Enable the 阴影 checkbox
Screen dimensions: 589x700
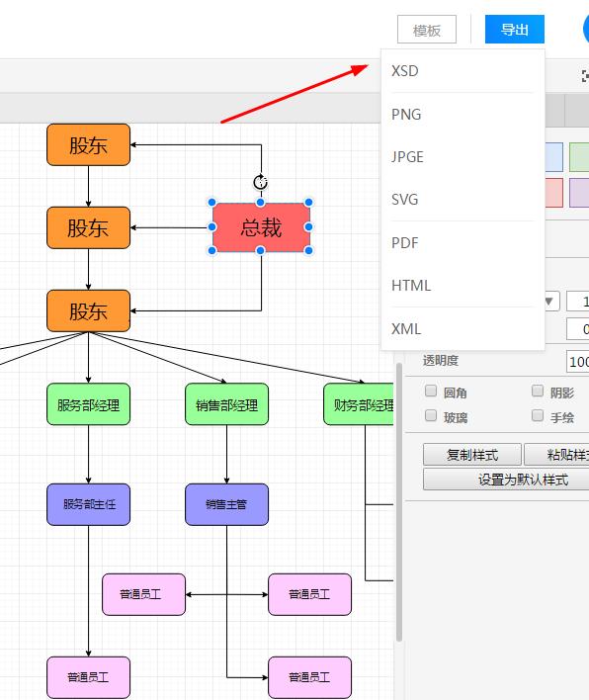[538, 392]
